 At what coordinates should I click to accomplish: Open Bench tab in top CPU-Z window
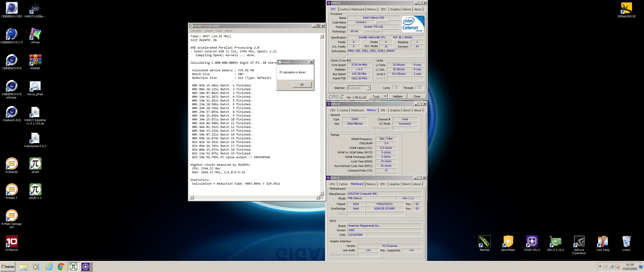point(407,9)
